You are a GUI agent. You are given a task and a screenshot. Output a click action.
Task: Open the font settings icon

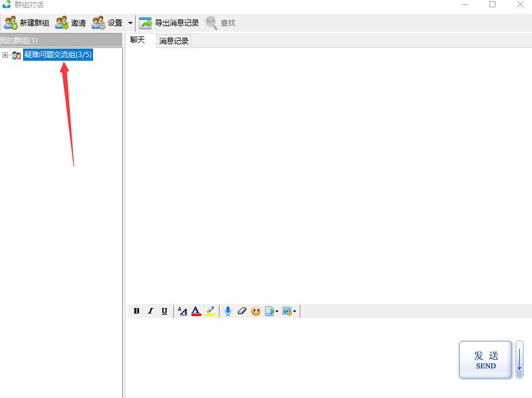[x=182, y=311]
